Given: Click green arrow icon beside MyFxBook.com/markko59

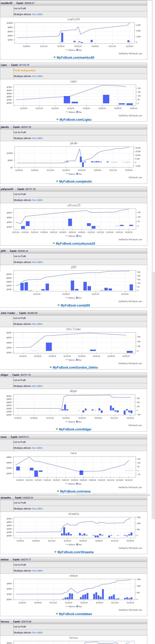Looking at the screenshot, I should pos(54,57).
